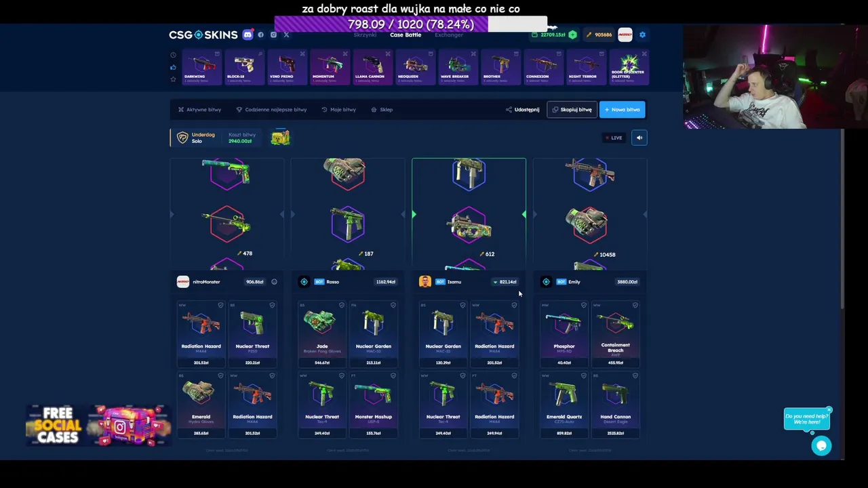The width and height of the screenshot is (868, 488).
Task: Select Codzienne najlepsze bitwy tab
Action: point(271,109)
